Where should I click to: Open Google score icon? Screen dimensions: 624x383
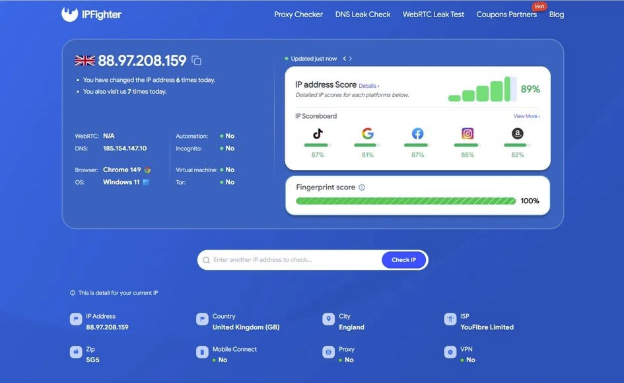(x=368, y=133)
